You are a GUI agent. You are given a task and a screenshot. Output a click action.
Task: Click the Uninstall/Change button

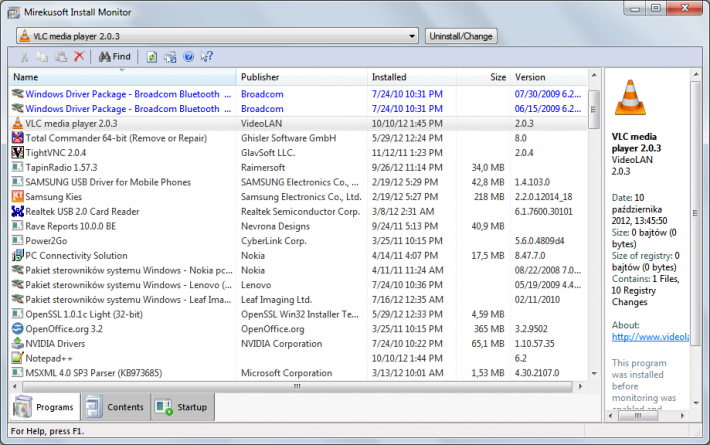461,36
